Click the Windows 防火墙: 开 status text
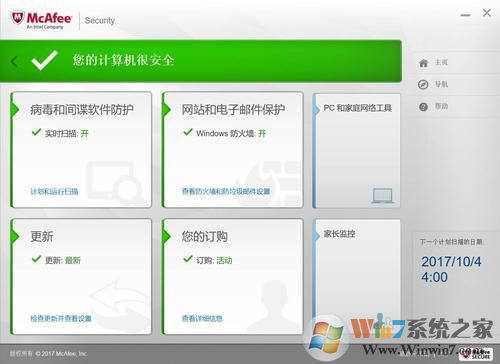500x364 pixels. [231, 134]
